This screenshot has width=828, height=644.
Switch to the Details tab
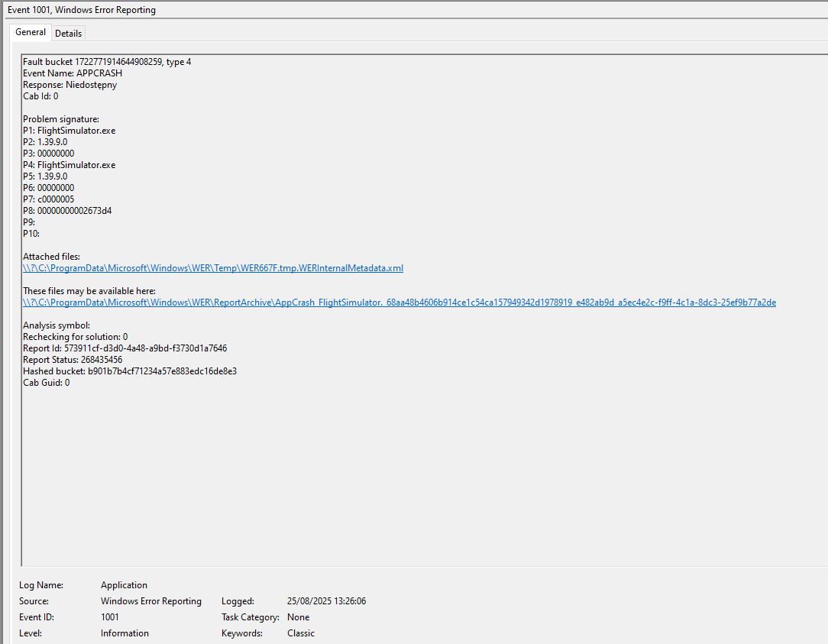coord(68,33)
